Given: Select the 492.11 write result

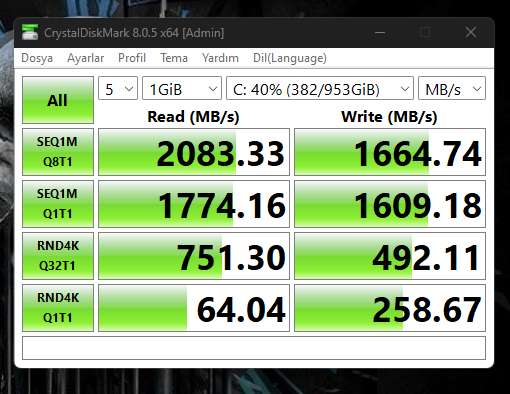Looking at the screenshot, I should point(390,256).
